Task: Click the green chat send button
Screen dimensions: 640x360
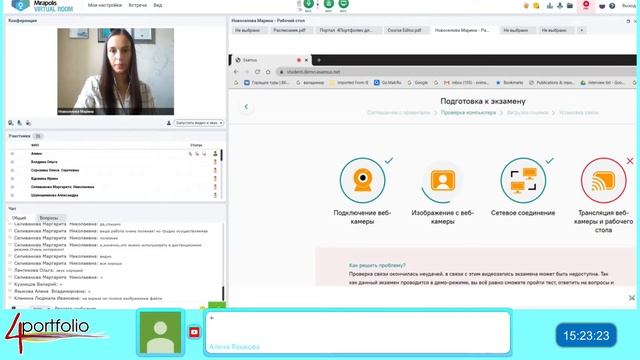Action: pos(217,305)
